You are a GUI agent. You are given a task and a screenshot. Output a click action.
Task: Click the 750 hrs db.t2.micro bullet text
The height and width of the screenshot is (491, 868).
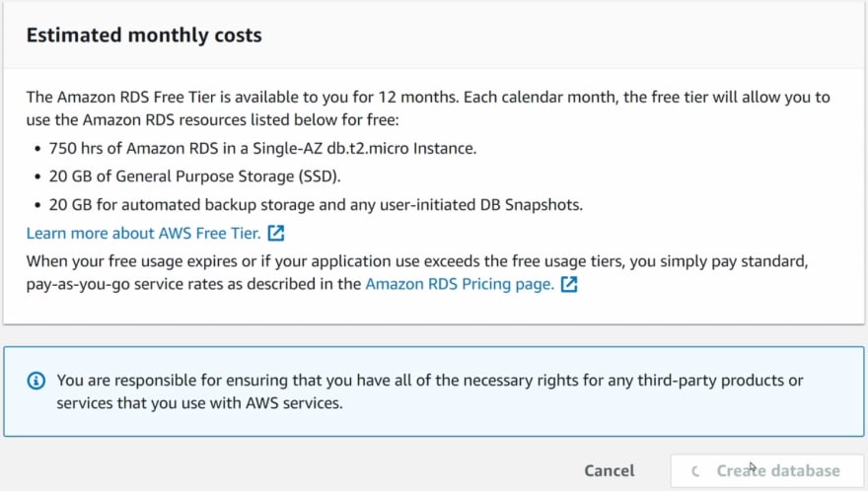pyautogui.click(x=262, y=148)
